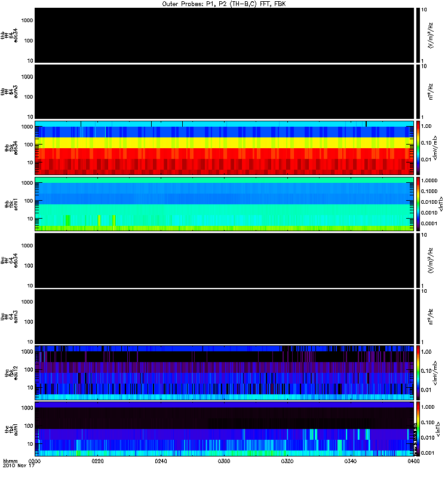
Task: Click the 10 frequency tick of thc fbk edc12
Action: (x=30, y=388)
